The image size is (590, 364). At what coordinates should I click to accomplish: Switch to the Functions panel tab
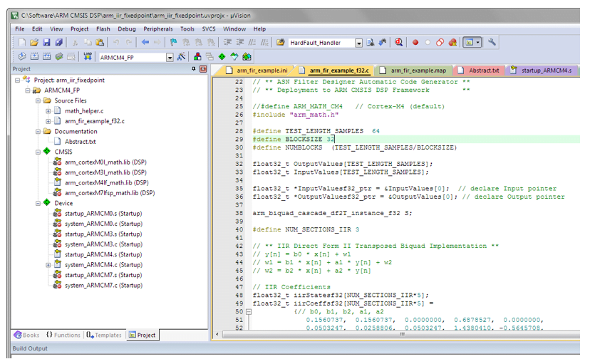coord(63,335)
